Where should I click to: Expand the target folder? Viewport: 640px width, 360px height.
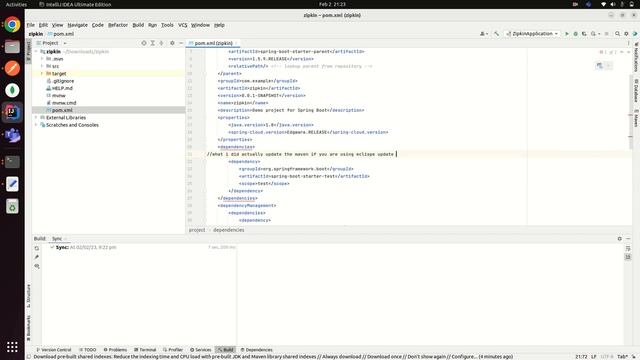(42, 73)
